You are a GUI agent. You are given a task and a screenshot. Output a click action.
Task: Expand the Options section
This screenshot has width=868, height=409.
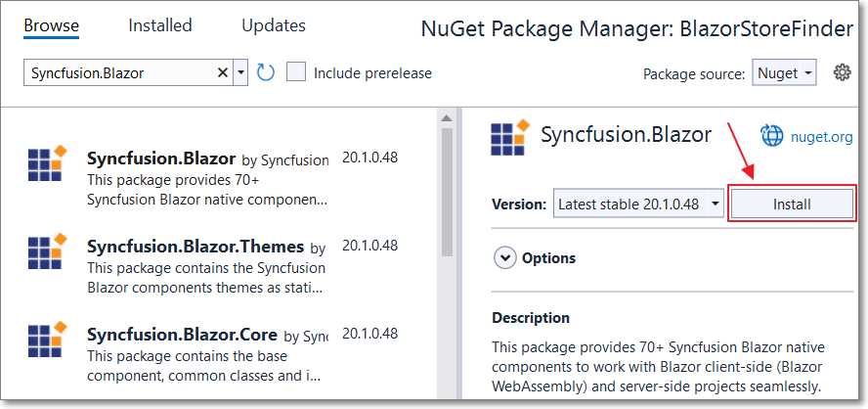(505, 257)
